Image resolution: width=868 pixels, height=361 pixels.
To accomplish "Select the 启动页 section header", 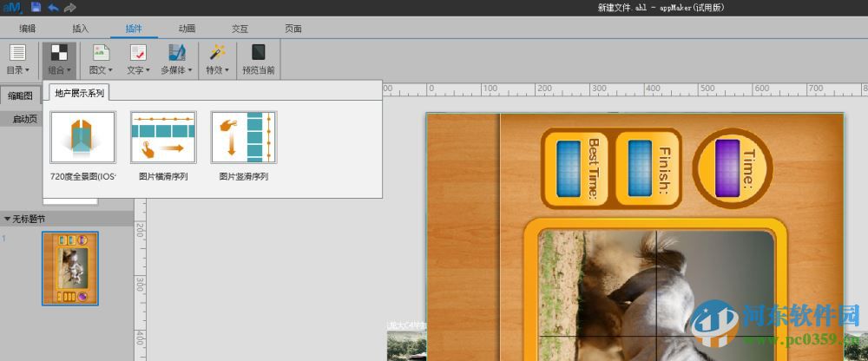I will (x=25, y=119).
